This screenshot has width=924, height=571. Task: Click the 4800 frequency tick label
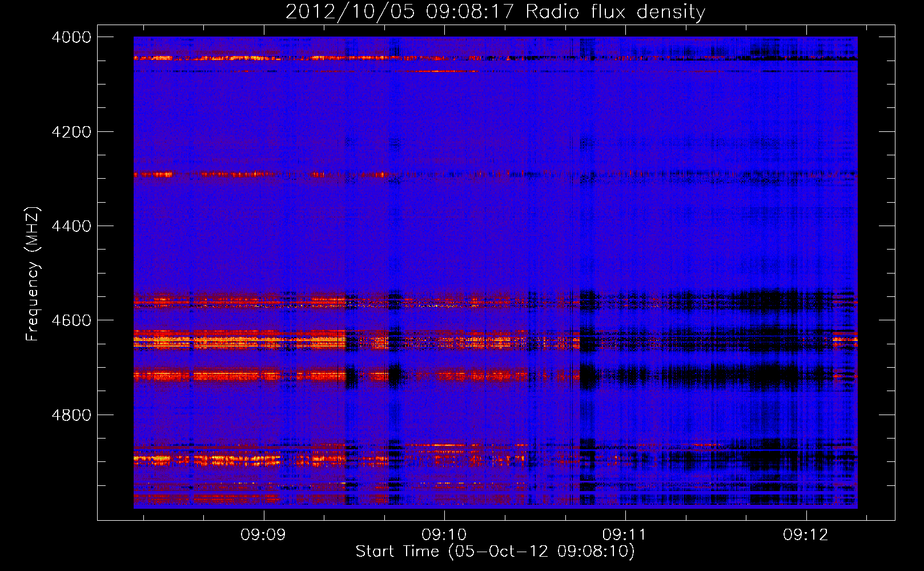pyautogui.click(x=71, y=415)
